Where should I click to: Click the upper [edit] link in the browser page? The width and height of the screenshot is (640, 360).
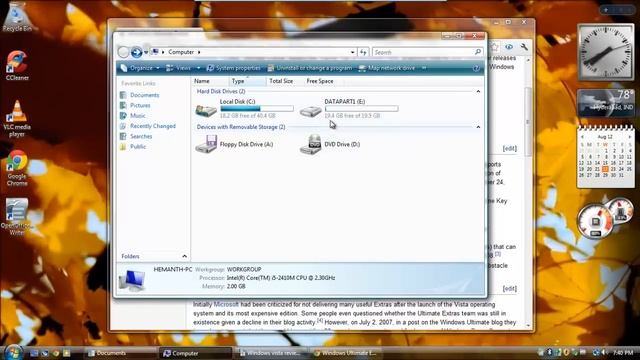click(509, 149)
